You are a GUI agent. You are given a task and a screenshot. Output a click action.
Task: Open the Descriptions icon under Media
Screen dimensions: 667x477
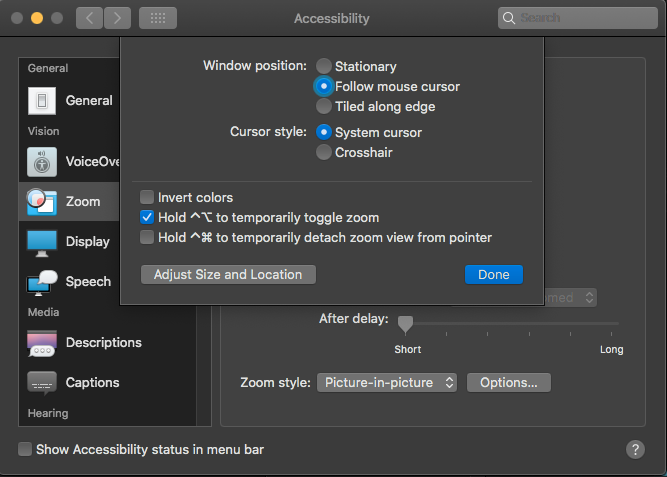click(x=42, y=343)
